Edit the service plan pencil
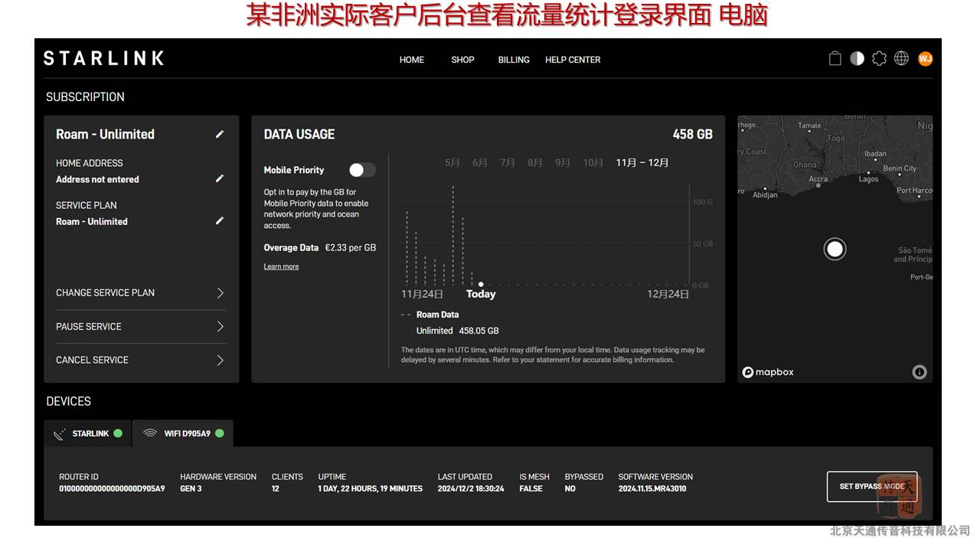 [220, 220]
